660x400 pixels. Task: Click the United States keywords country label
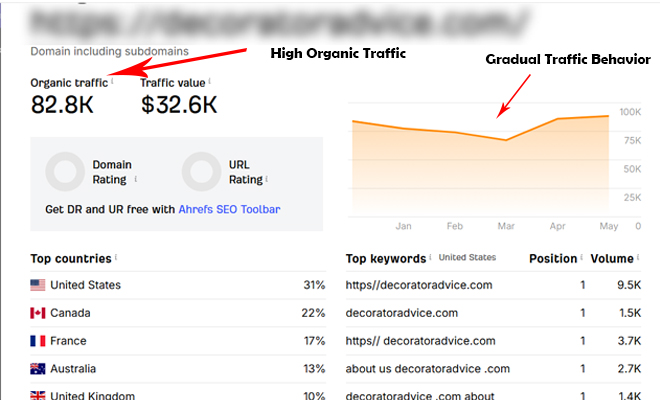(x=467, y=257)
